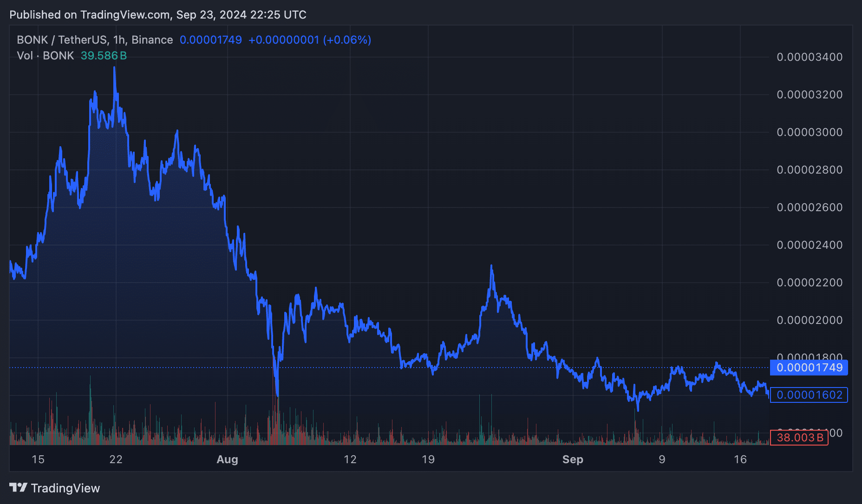Click the 0.00003200 price scale label

[810, 95]
